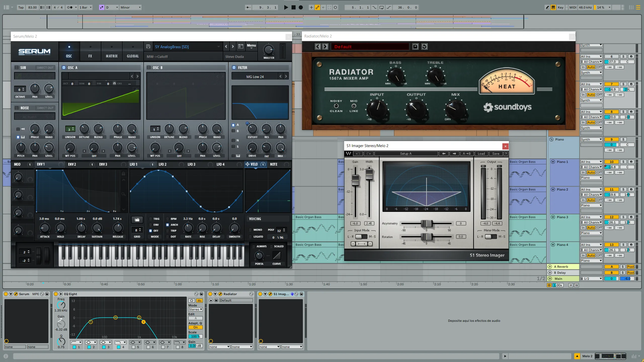Screen dimensions: 644x362
Task: Click the S1 Imager Save button
Action: (496, 154)
